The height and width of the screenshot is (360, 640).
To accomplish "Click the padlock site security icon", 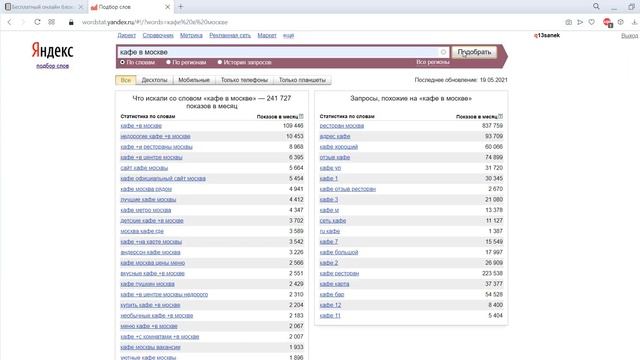I will click(x=71, y=22).
